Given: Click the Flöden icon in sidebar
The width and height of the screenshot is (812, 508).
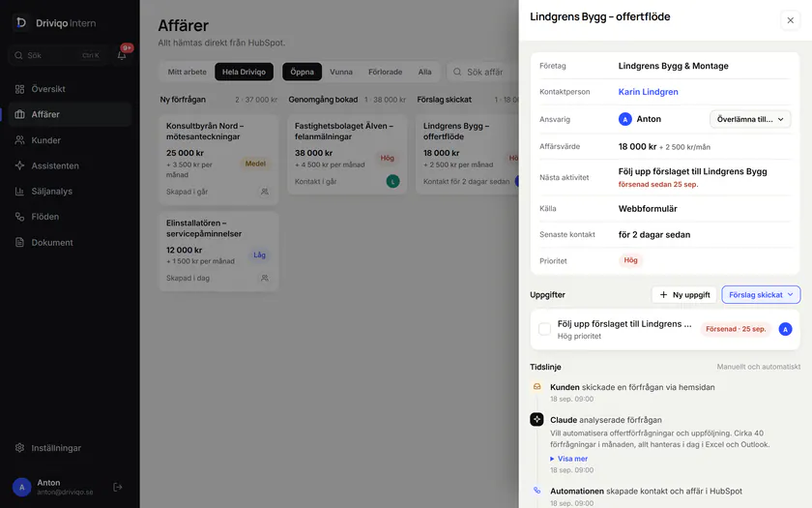Looking at the screenshot, I should [19, 217].
